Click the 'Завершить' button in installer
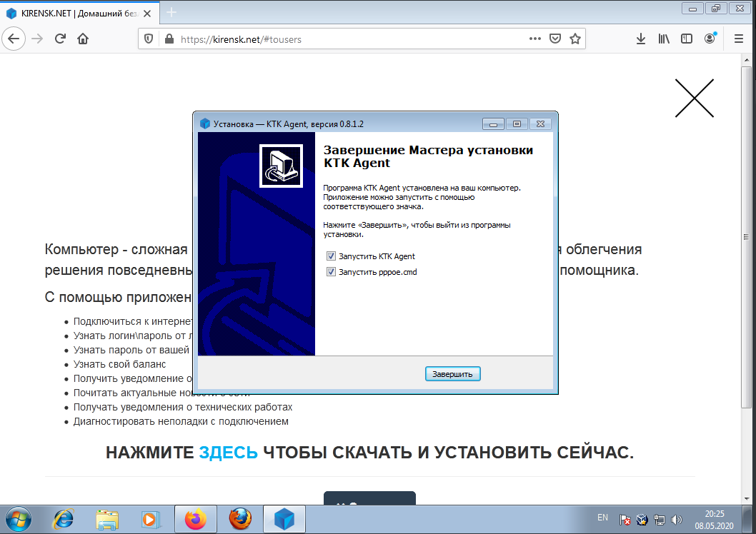The height and width of the screenshot is (534, 756). (x=452, y=374)
